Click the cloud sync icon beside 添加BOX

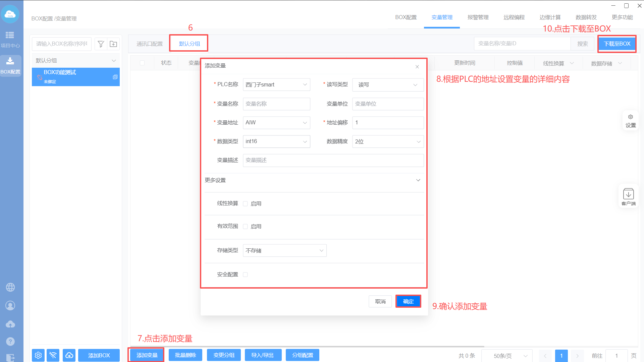(69, 355)
